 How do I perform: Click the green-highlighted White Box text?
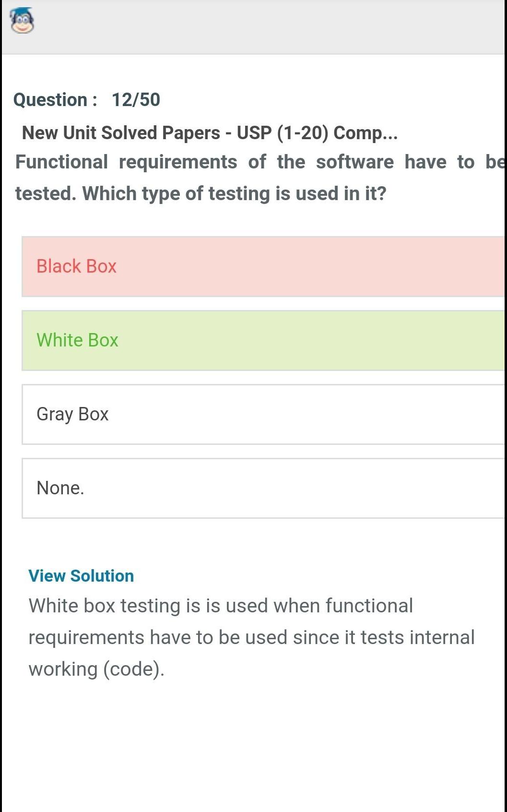pos(77,340)
